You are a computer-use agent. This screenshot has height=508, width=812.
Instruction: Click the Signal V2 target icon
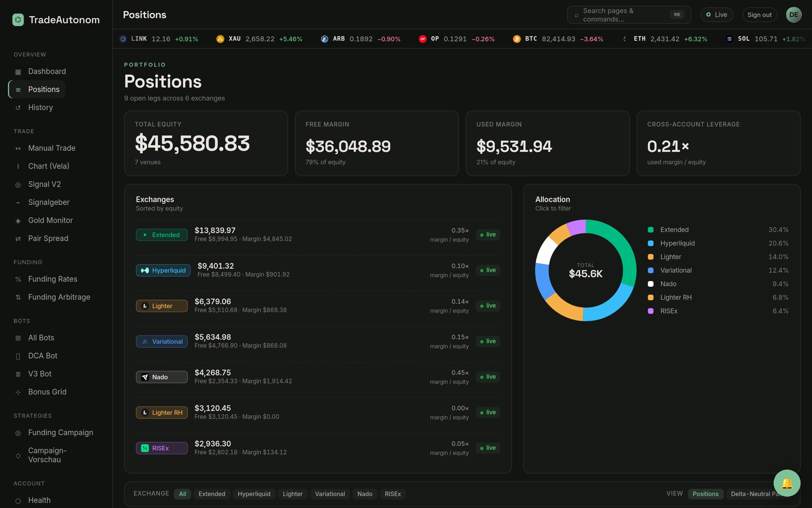(18, 185)
